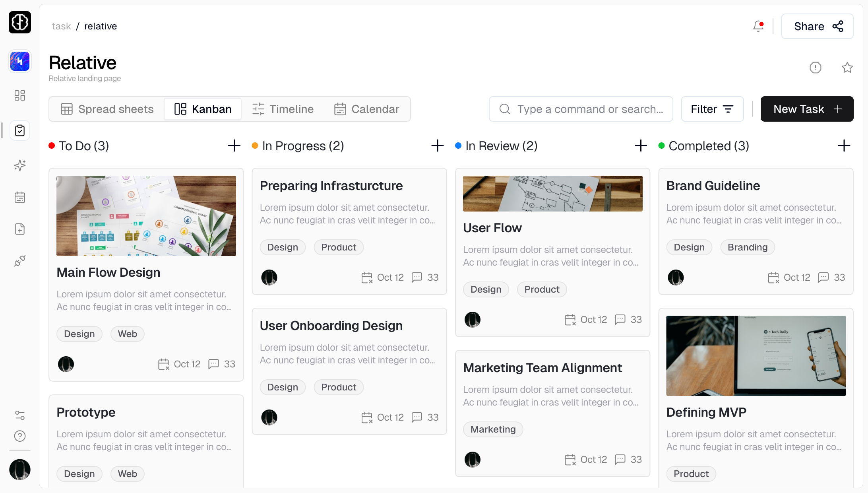Image resolution: width=868 pixels, height=493 pixels.
Task: Select the tasks clipboard icon in the sidebar
Action: coord(20,130)
